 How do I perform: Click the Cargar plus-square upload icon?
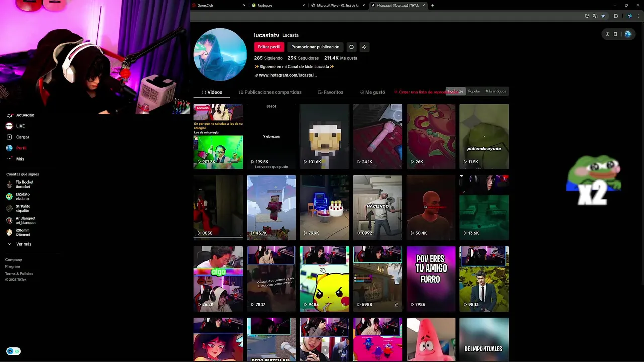[x=9, y=137]
